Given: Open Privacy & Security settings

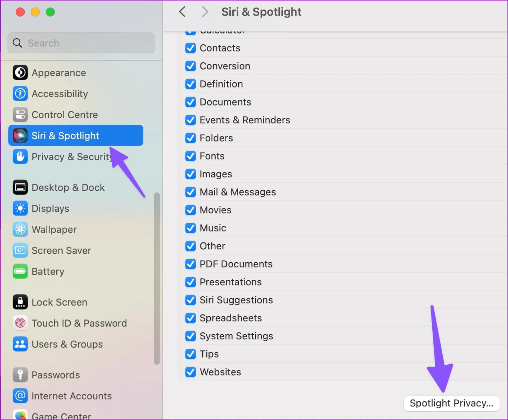Looking at the screenshot, I should (x=71, y=157).
